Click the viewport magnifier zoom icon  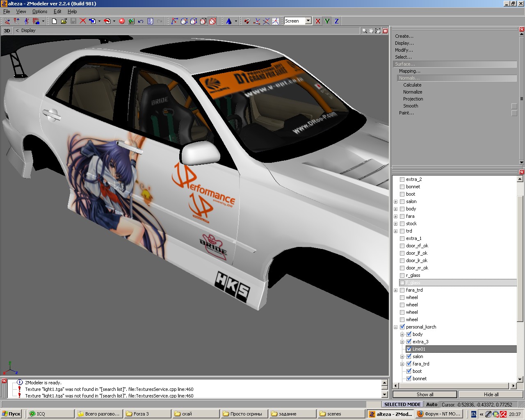pos(364,31)
